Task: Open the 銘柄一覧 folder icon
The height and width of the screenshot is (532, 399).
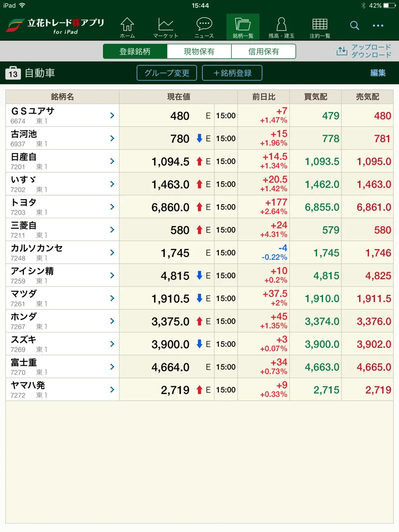Action: click(243, 27)
